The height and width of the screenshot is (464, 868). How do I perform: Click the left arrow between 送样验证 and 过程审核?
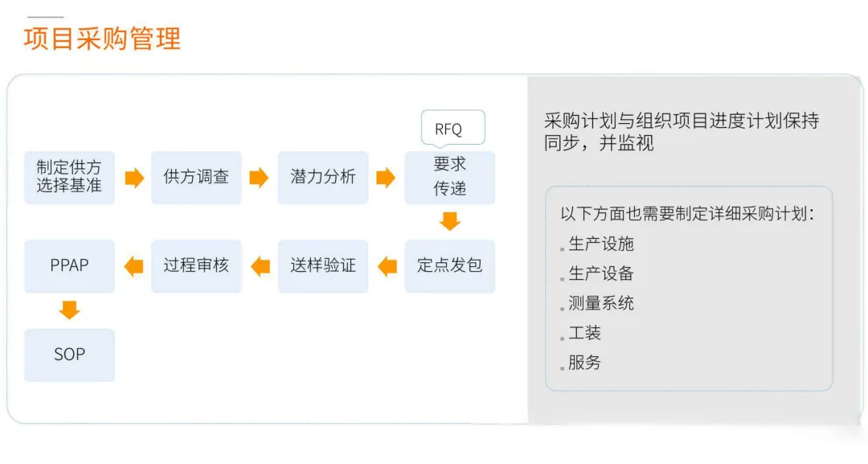[260, 265]
